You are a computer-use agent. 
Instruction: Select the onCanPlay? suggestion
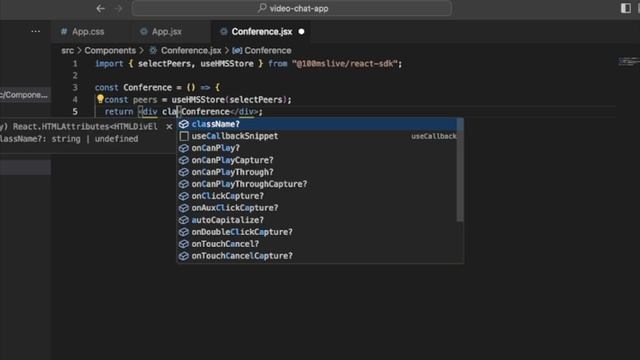pos(318,148)
